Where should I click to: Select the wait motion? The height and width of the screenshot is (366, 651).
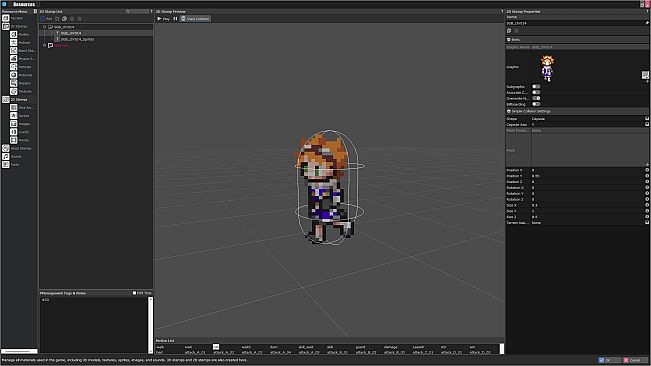188,347
